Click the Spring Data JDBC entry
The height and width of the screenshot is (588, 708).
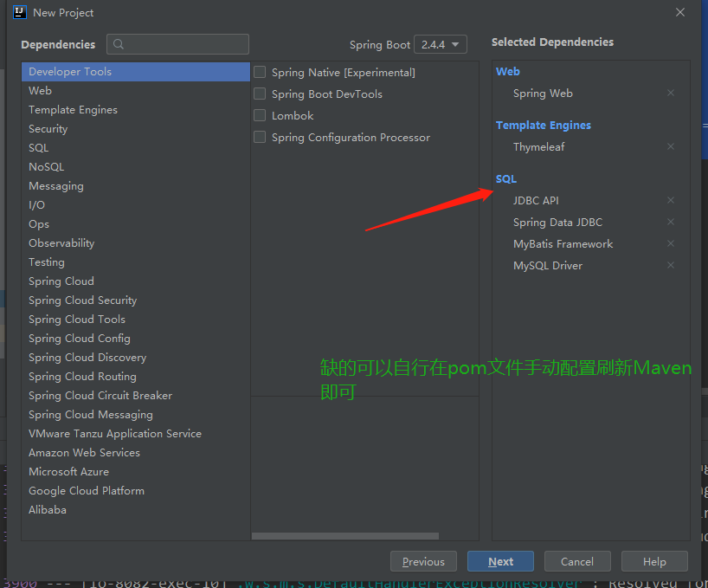pyautogui.click(x=557, y=223)
